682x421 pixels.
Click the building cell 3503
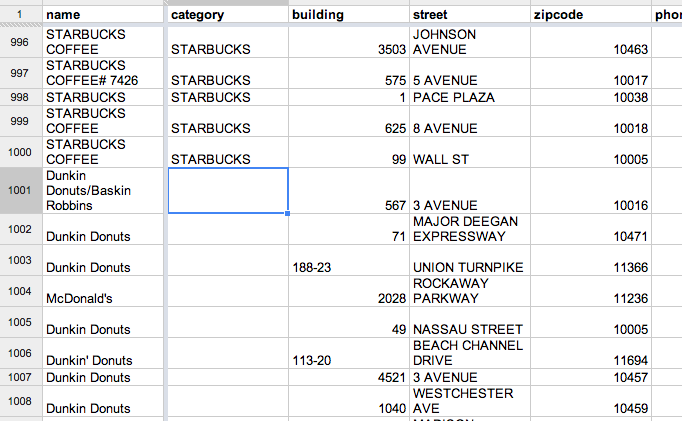coord(349,42)
